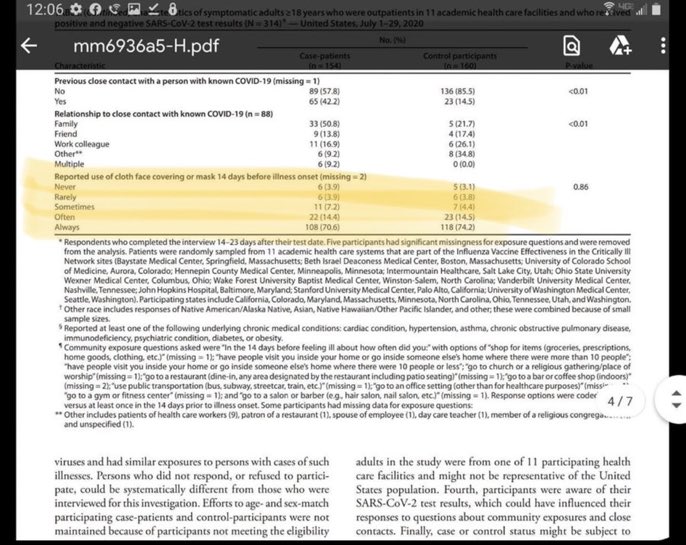Tap the back arrow to exit the PDF
The image size is (686, 545).
coord(29,45)
